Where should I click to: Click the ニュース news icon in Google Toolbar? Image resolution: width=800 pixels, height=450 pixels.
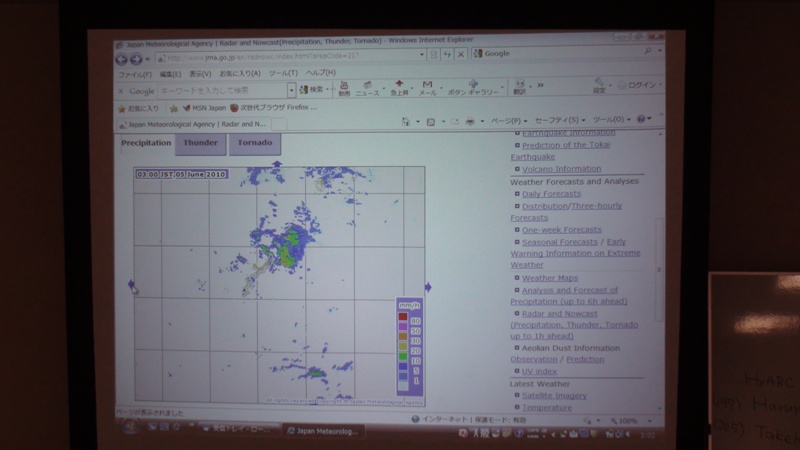tap(367, 88)
